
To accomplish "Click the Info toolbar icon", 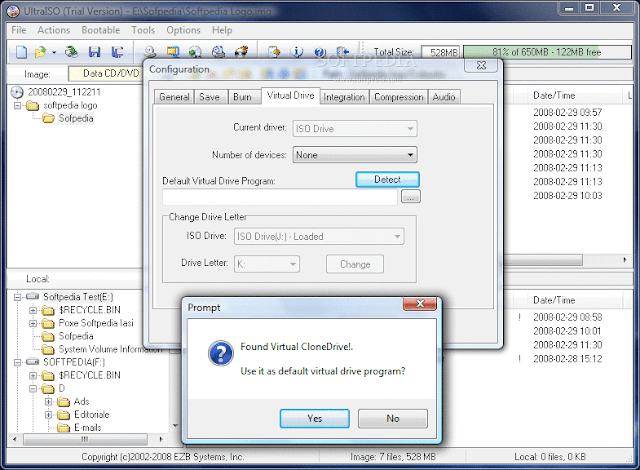I will 297,52.
